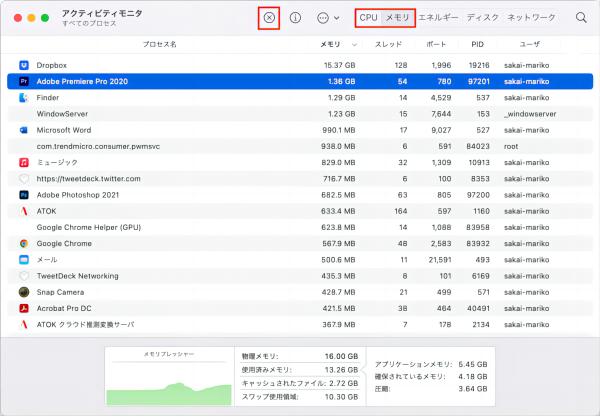Select the Google Chrome process name

[64, 243]
